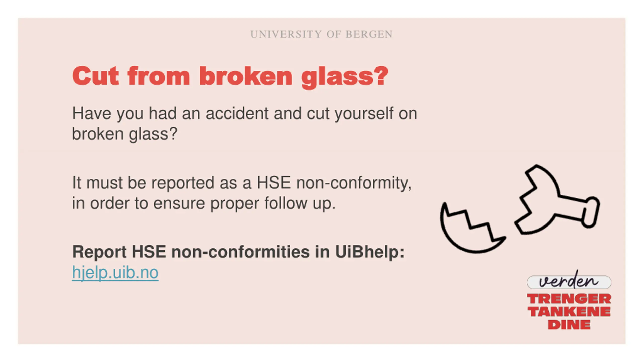
Task: Click the red 'TANKENE' logo word
Action: coord(569,312)
